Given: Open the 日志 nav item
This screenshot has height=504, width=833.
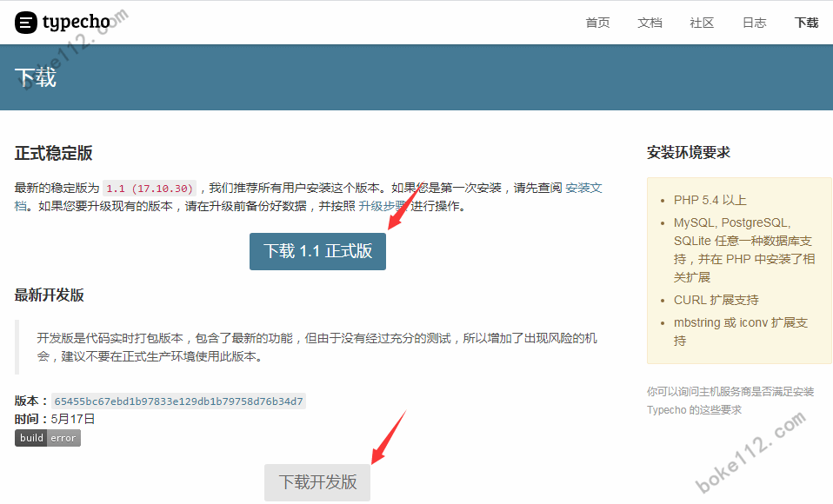Looking at the screenshot, I should click(754, 23).
